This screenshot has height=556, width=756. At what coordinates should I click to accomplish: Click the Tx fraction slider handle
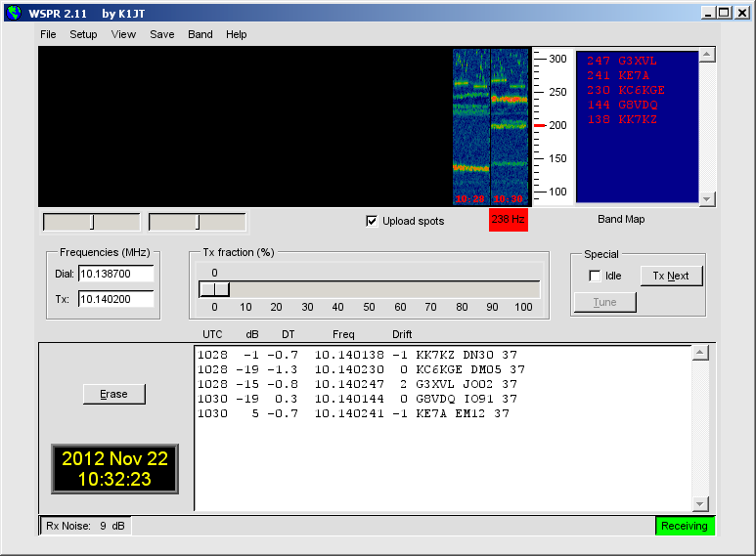pyautogui.click(x=214, y=289)
